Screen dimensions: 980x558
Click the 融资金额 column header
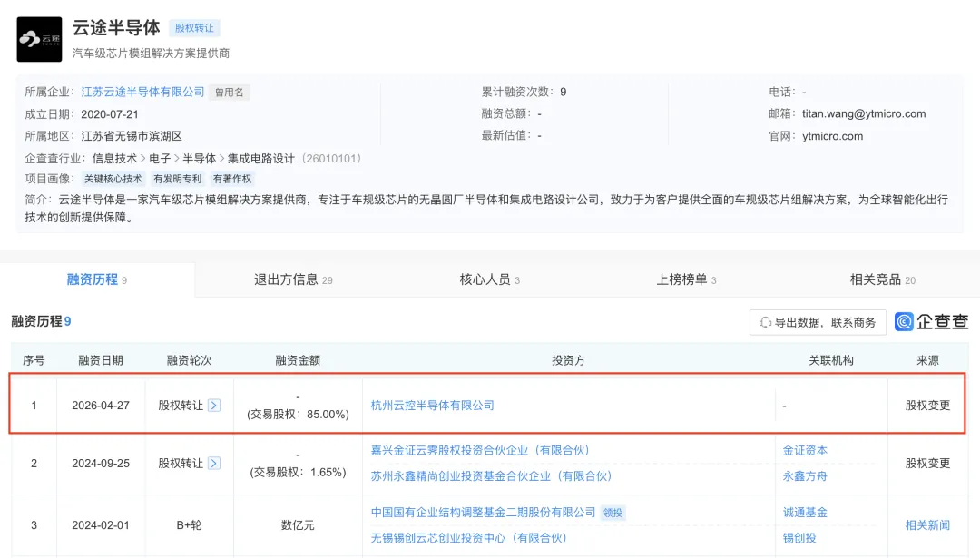coord(298,360)
